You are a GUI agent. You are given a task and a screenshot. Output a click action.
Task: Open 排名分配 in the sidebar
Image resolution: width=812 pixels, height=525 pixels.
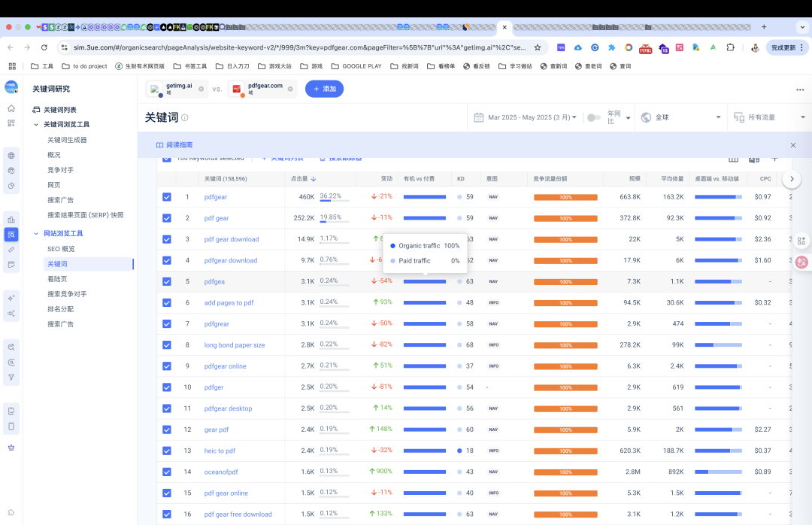(x=61, y=309)
